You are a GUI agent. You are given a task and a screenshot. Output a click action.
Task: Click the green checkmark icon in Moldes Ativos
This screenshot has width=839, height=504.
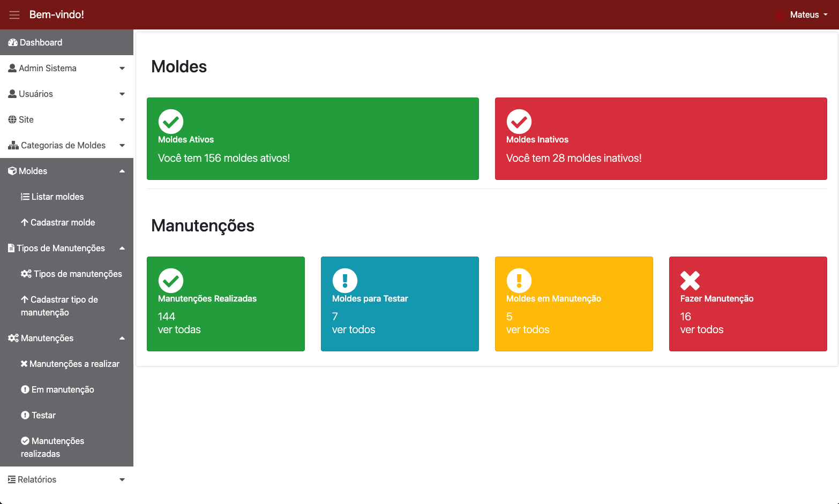tap(171, 122)
